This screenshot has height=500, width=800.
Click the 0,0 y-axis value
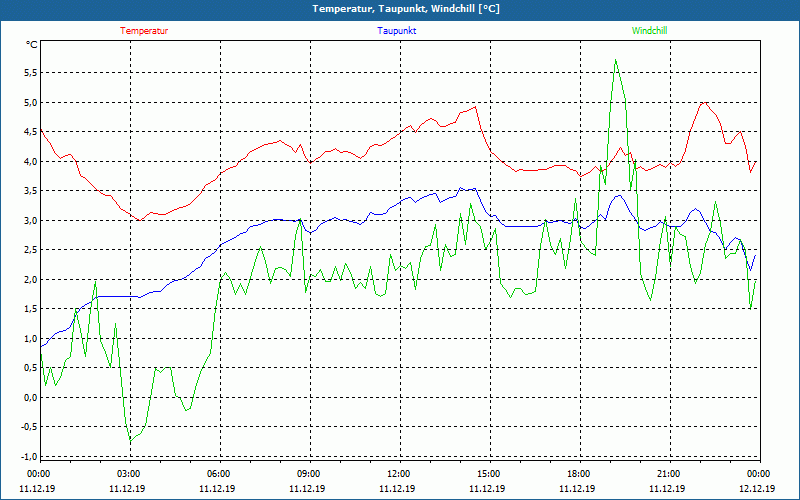point(31,397)
